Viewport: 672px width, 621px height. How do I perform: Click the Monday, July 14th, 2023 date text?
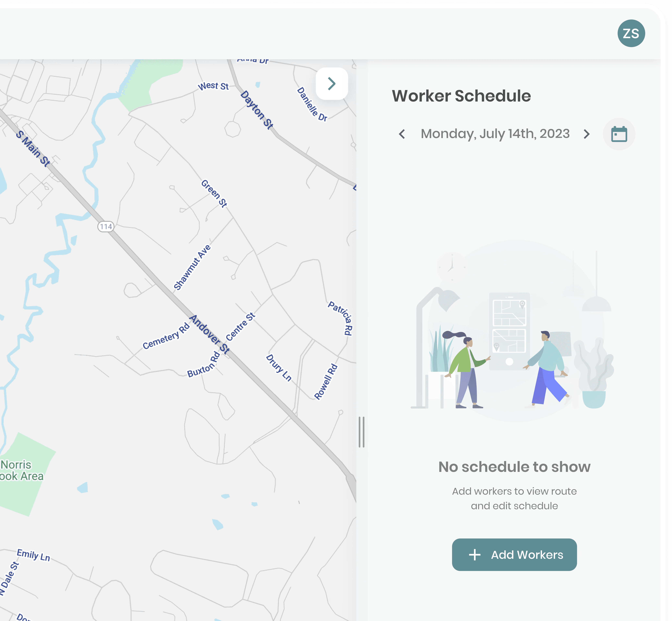coord(495,134)
